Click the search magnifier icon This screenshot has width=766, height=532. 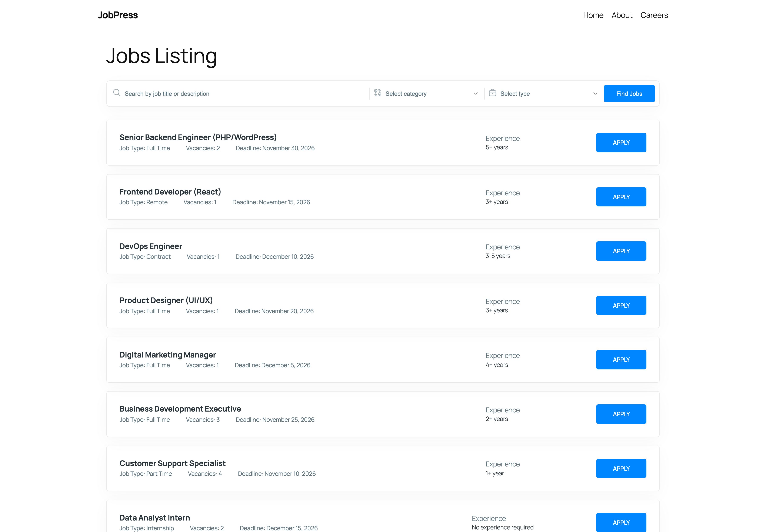[x=117, y=93]
